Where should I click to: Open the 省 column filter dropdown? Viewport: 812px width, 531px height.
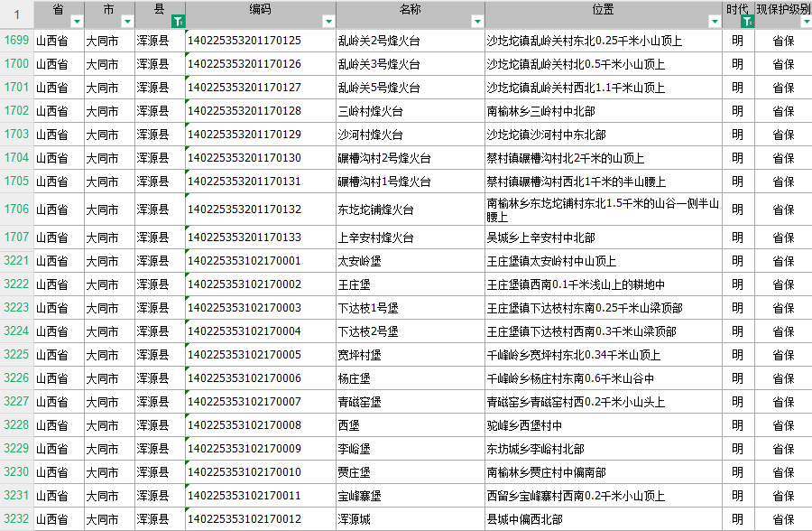coord(78,22)
